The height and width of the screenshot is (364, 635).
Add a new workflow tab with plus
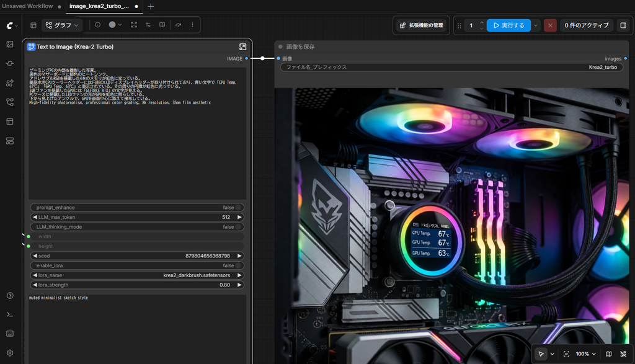tap(151, 6)
